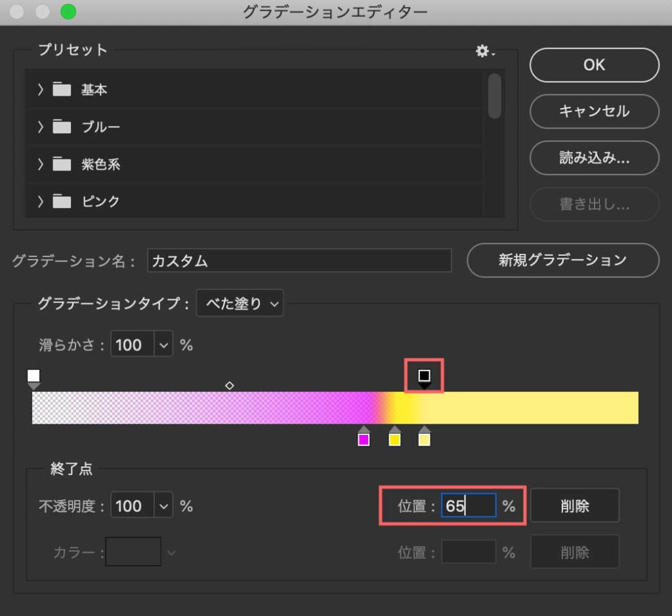Viewport: 672px width, 616px height.
Task: Expand the ブルー preset folder
Action: [40, 127]
